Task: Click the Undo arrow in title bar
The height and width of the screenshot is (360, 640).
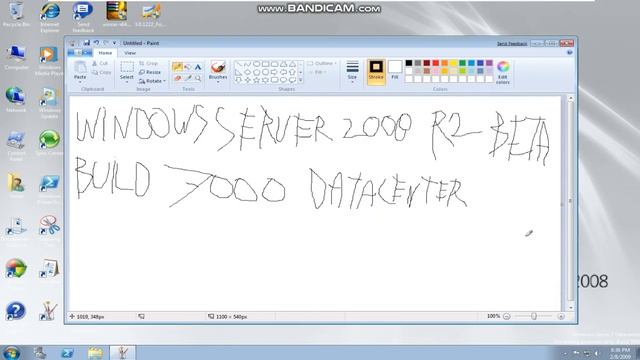Action: (96, 43)
